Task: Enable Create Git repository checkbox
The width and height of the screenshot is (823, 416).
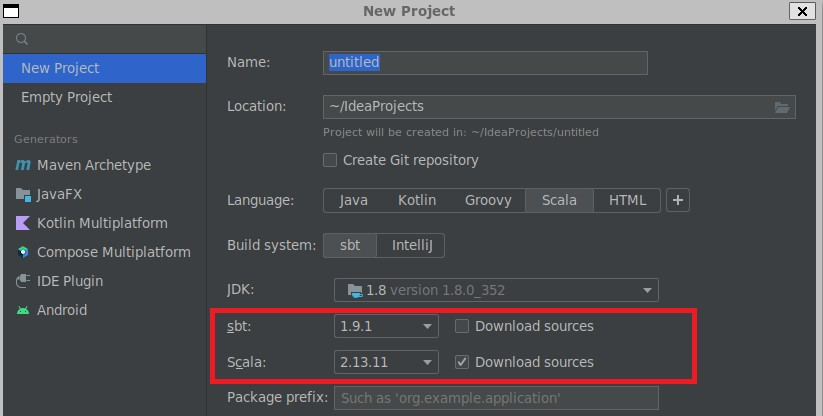Action: click(330, 160)
